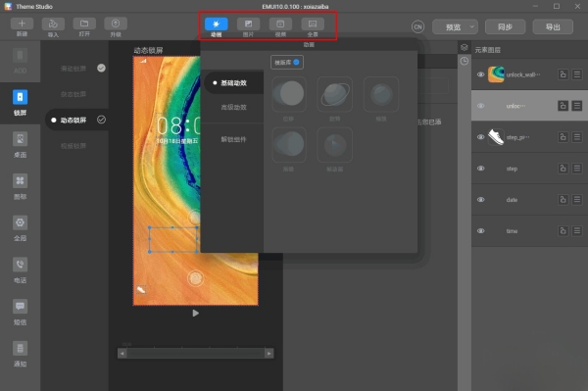Click the 同步 sync button
This screenshot has height=391, width=588.
[505, 27]
